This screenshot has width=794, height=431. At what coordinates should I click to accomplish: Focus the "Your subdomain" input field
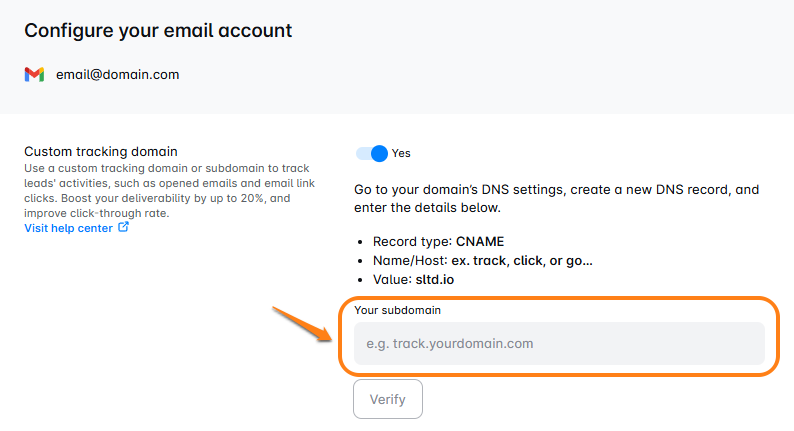(x=559, y=343)
